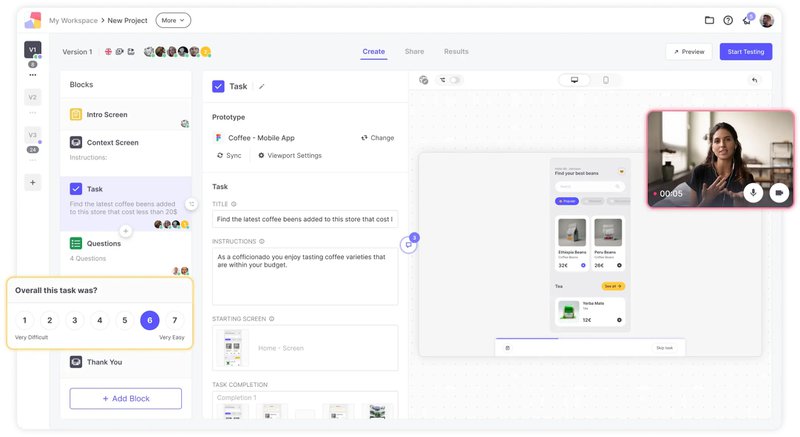The width and height of the screenshot is (800, 437).
Task: Click the Sync prototype button
Action: (229, 156)
